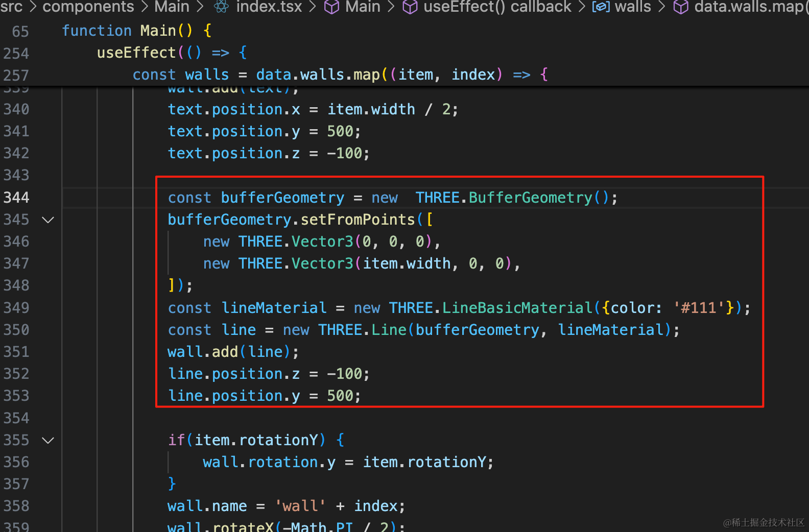
Task: Open the Main folder breadcrumb segment
Action: pyautogui.click(x=172, y=7)
